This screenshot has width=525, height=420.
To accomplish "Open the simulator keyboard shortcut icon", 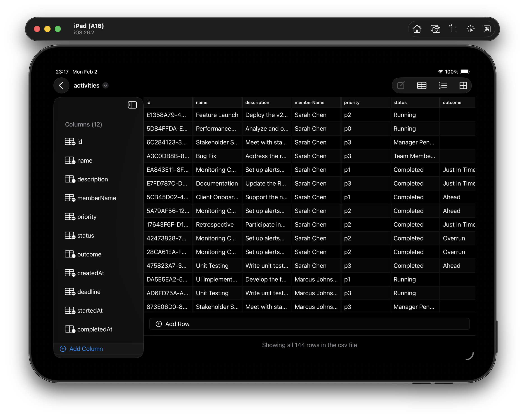I will (487, 29).
